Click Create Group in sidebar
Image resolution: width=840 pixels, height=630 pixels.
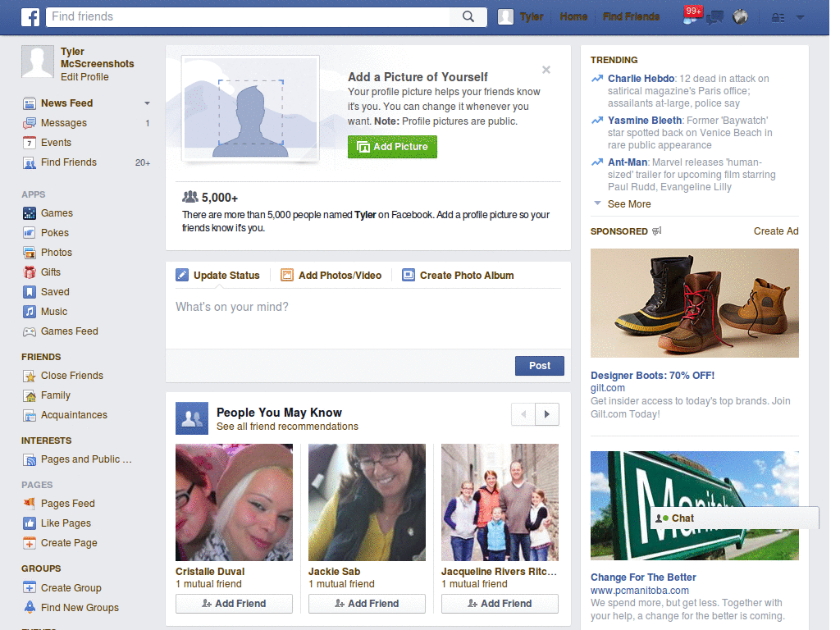(71, 587)
